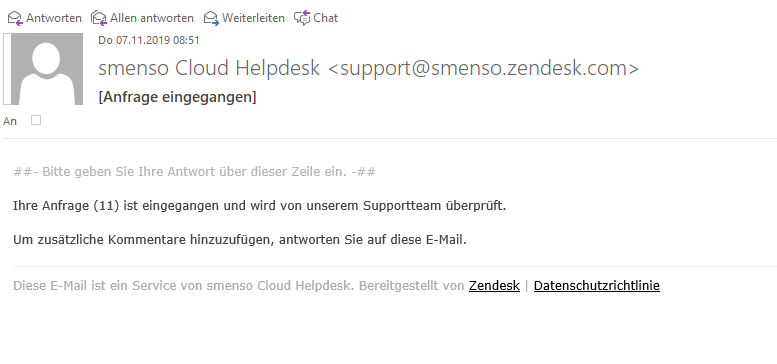This screenshot has width=777, height=364.
Task: Click the subject line Anfrage eingegangen
Action: 177,97
